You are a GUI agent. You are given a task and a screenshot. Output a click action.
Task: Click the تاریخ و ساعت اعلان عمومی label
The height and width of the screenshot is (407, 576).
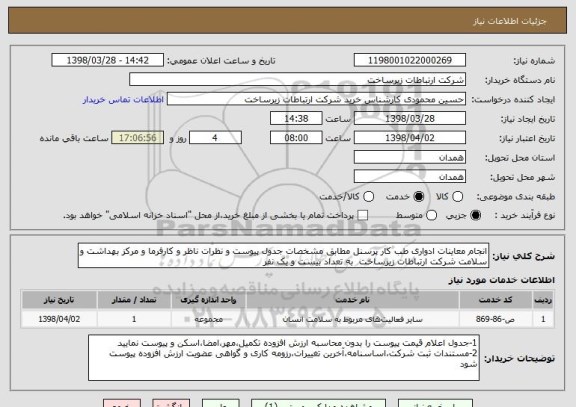point(221,61)
